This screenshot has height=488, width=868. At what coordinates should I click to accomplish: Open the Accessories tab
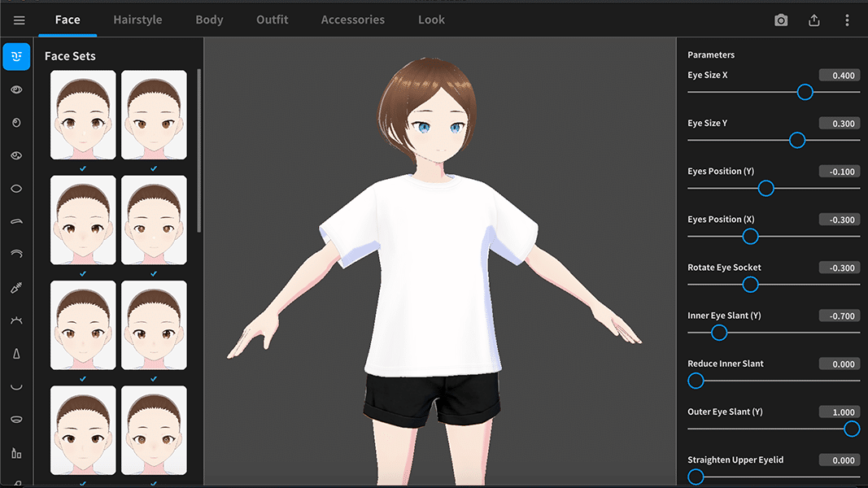click(x=352, y=20)
